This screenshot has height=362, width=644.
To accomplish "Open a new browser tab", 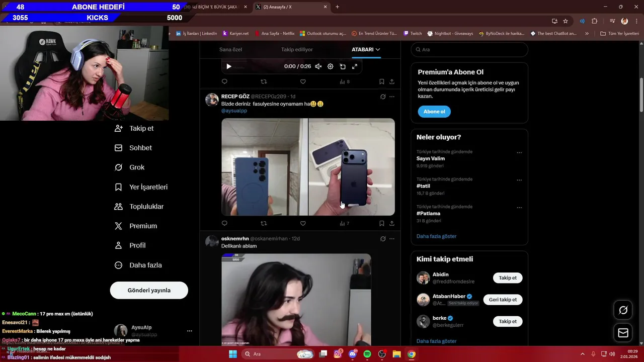I will 337,7.
